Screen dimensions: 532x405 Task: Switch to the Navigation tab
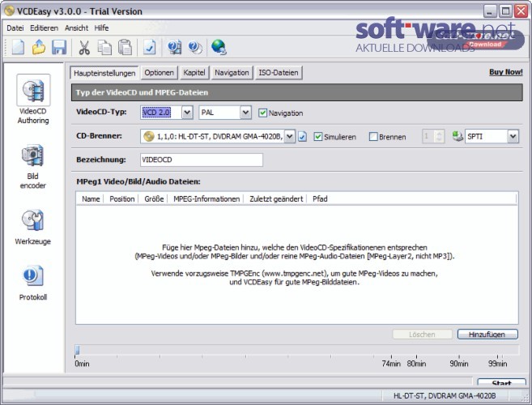(232, 73)
